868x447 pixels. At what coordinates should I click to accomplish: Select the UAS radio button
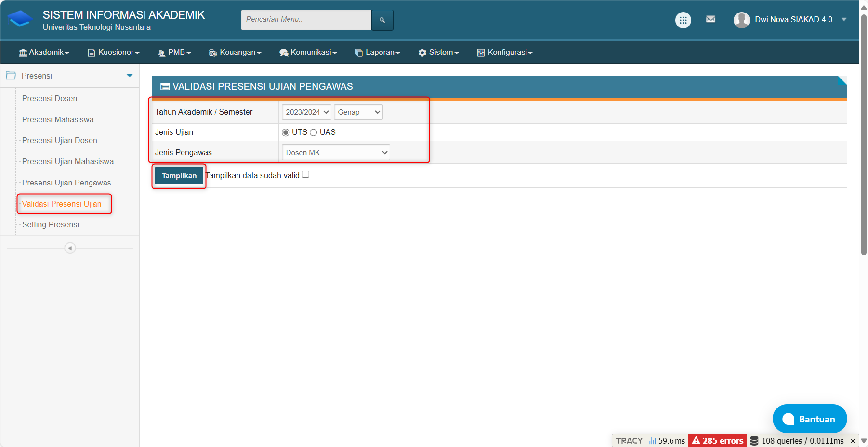(314, 132)
